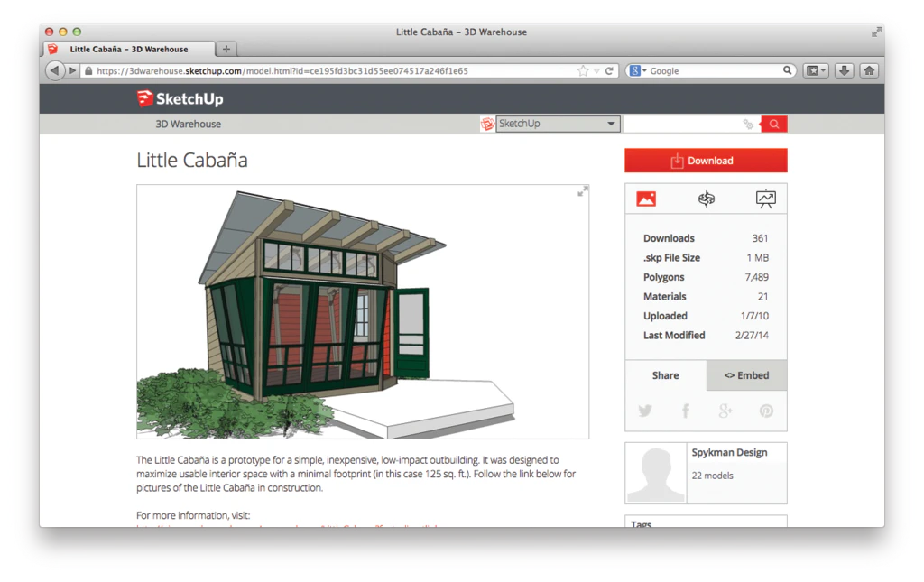Click the Little Cabaña page heading
This screenshot has width=924, height=582.
click(192, 161)
